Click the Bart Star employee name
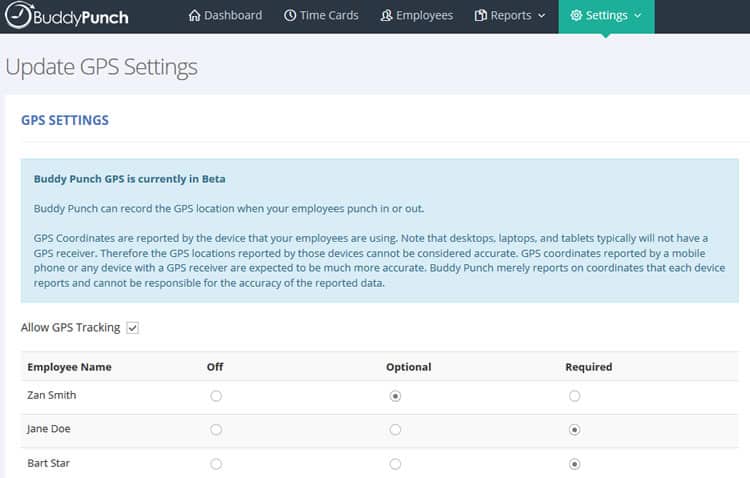Viewport: 750px width, 478px height. [48, 463]
